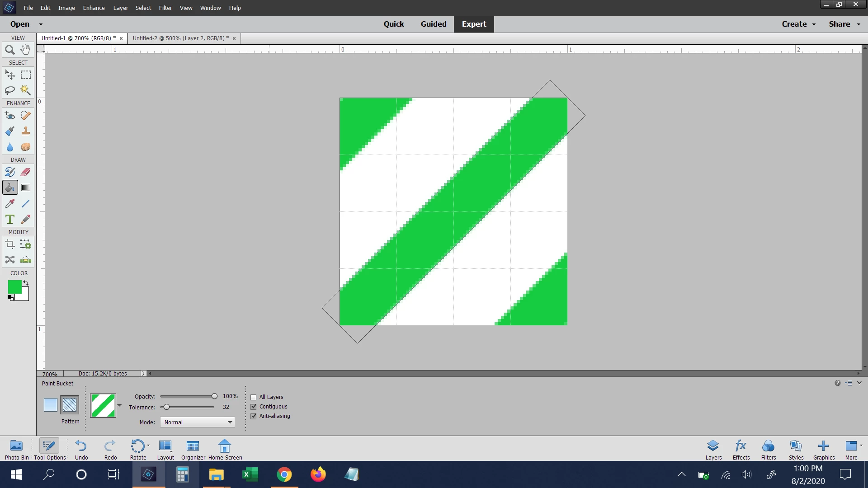Select the Clone Stamp tool

click(x=26, y=131)
